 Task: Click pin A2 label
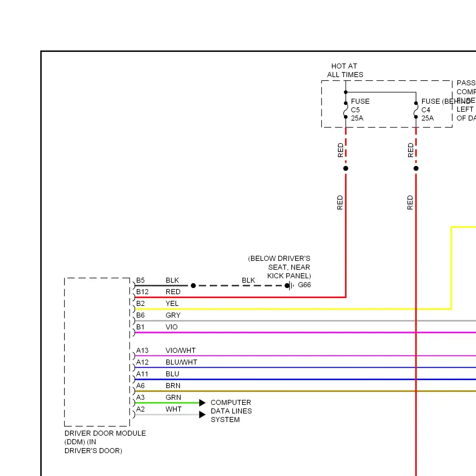click(x=140, y=409)
